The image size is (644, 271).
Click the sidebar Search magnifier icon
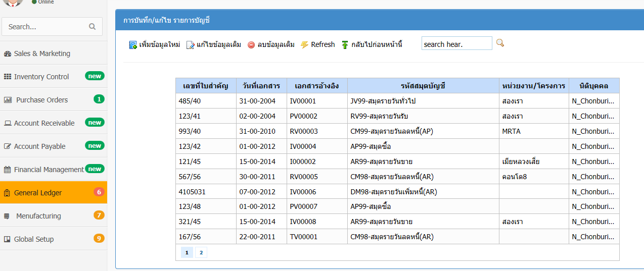click(92, 27)
